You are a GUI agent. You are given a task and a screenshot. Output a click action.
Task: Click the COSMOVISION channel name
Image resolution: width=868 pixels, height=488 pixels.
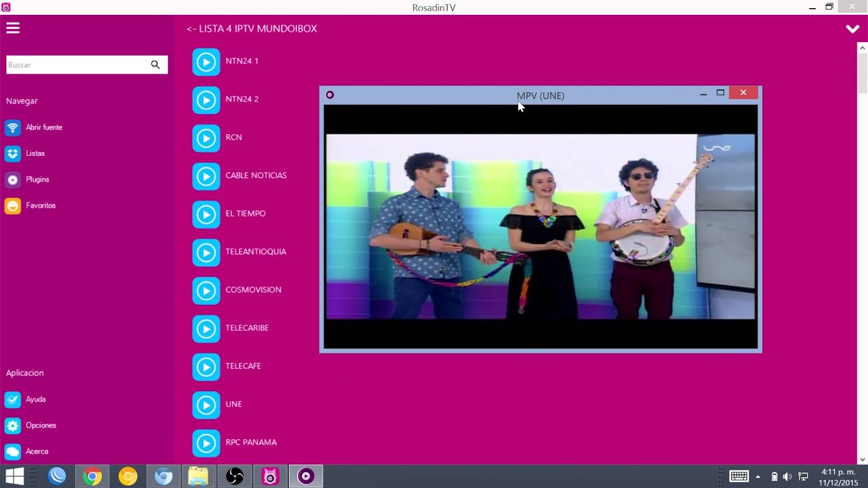(253, 289)
